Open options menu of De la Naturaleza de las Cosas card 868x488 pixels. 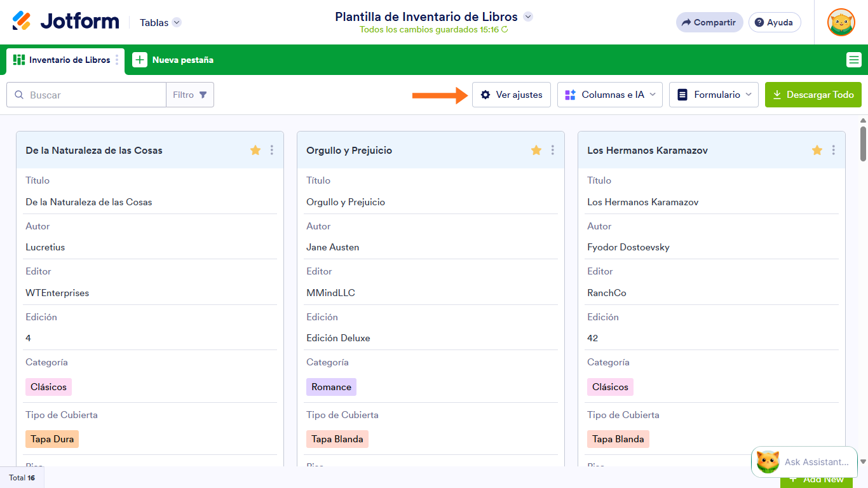pyautogui.click(x=272, y=150)
